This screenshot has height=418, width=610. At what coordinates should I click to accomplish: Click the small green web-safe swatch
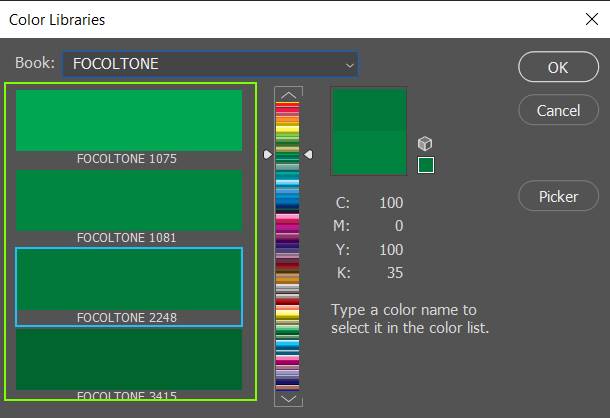[426, 165]
